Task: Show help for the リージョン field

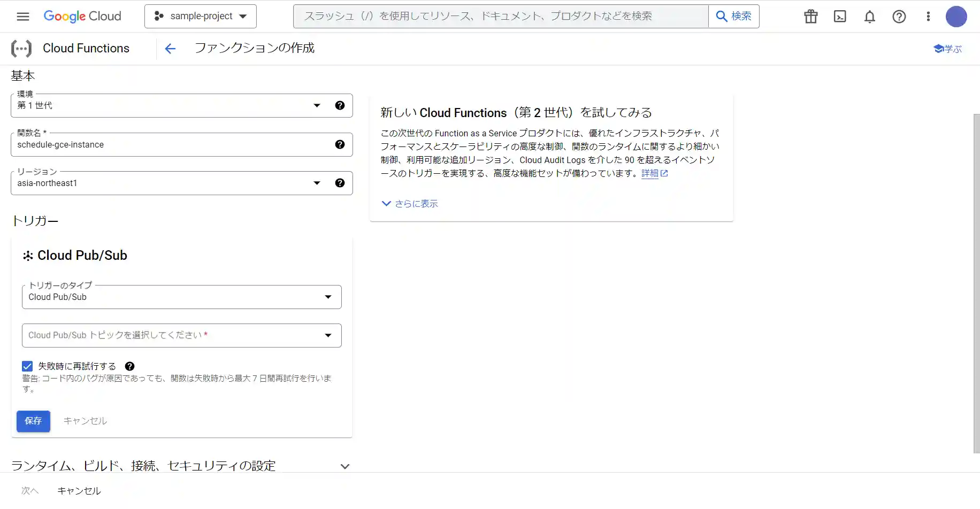Action: coord(340,183)
